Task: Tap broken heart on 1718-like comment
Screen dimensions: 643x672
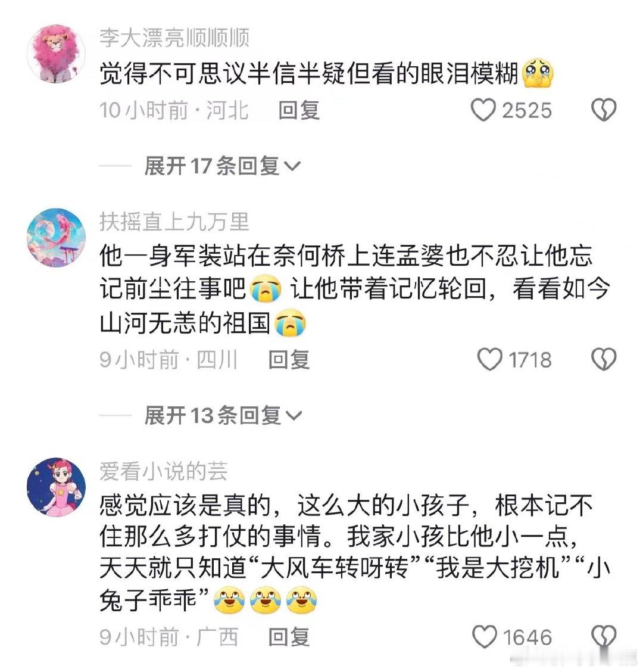Action: pos(604,359)
